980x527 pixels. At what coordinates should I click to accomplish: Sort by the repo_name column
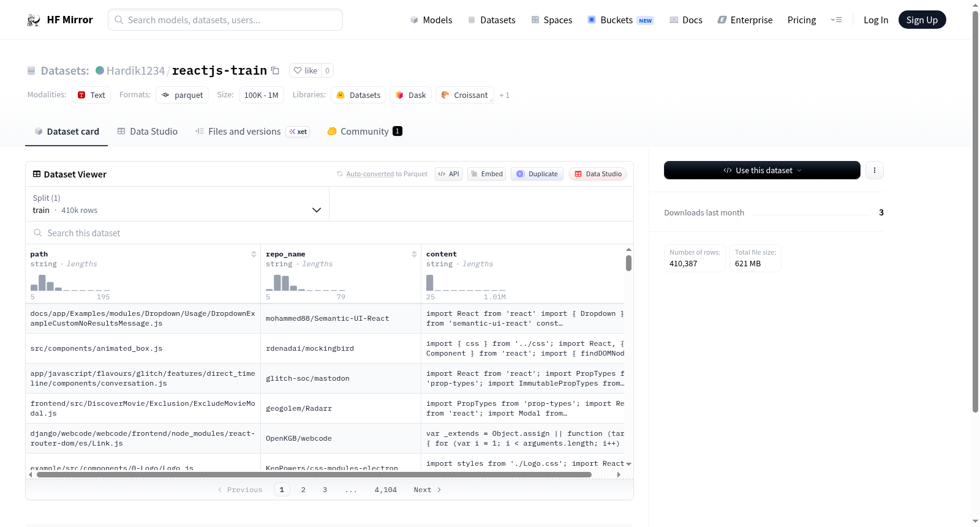pos(414,254)
